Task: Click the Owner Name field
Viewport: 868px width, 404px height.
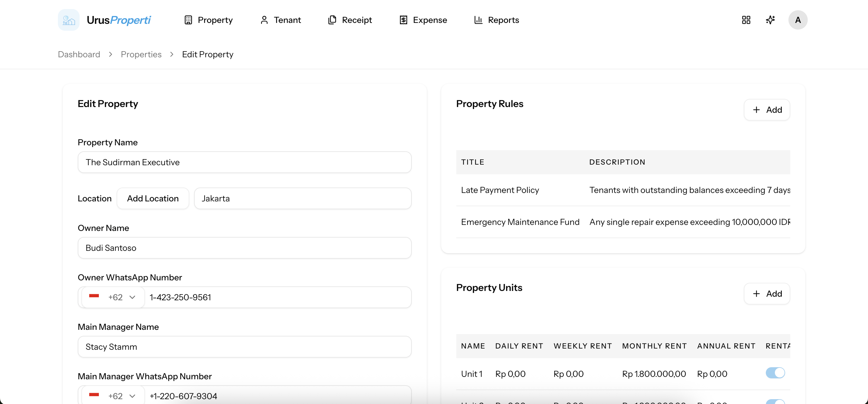Action: (244, 248)
